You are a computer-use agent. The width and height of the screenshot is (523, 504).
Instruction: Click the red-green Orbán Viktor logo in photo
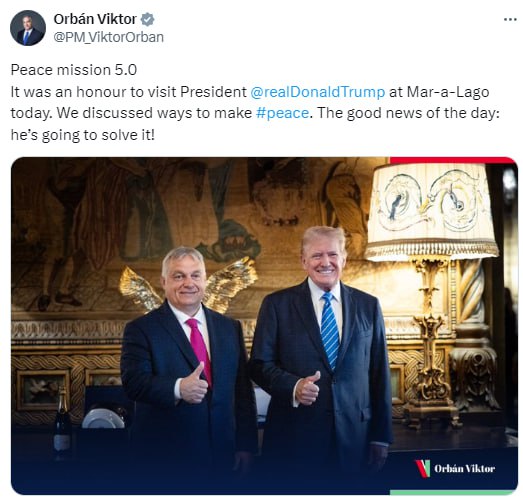point(422,468)
